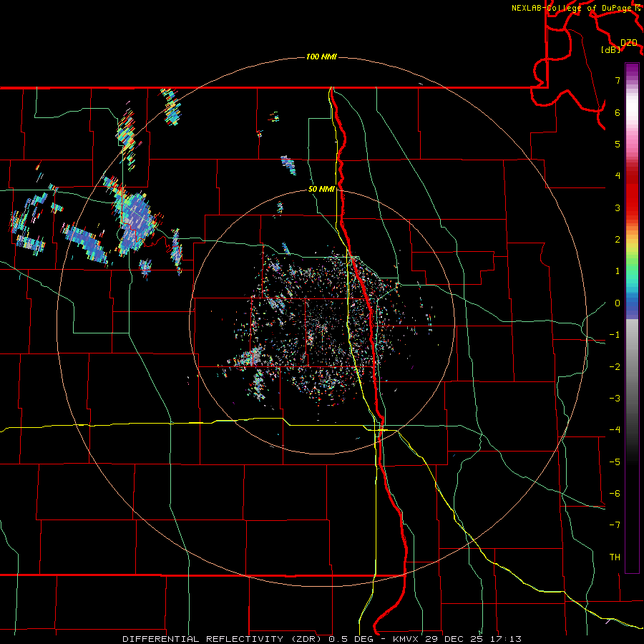The height and width of the screenshot is (644, 644).
Task: Click the 2 dB value on color scale
Action: click(618, 240)
